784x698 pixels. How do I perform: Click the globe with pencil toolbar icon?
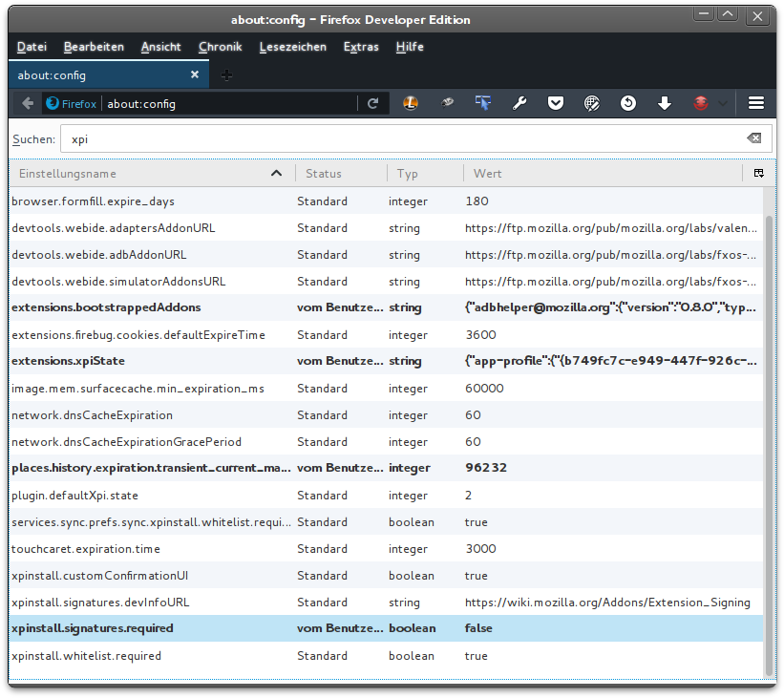pyautogui.click(x=592, y=103)
